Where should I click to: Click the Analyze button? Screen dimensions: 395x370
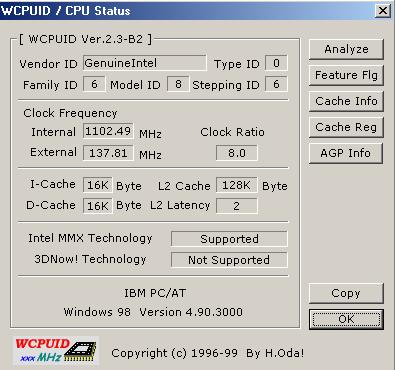click(346, 49)
